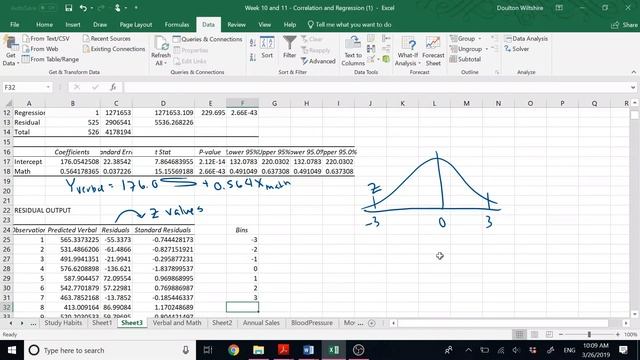Switch to the Insert tab

[x=73, y=24]
